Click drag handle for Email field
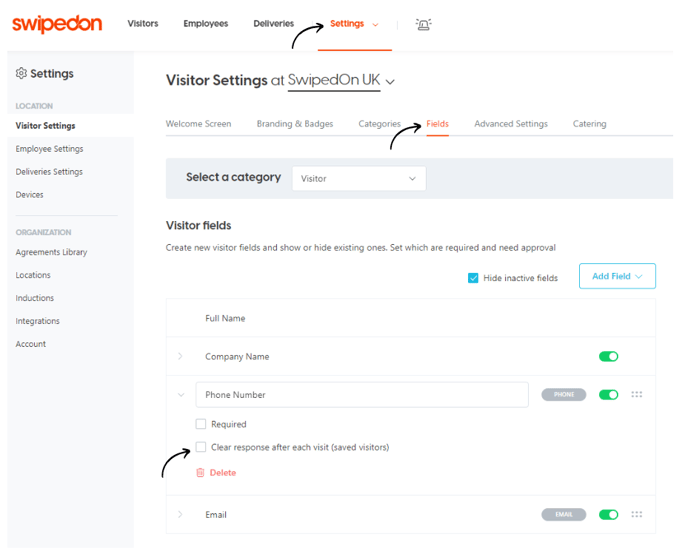This screenshot has height=551, width=688. pyautogui.click(x=637, y=514)
